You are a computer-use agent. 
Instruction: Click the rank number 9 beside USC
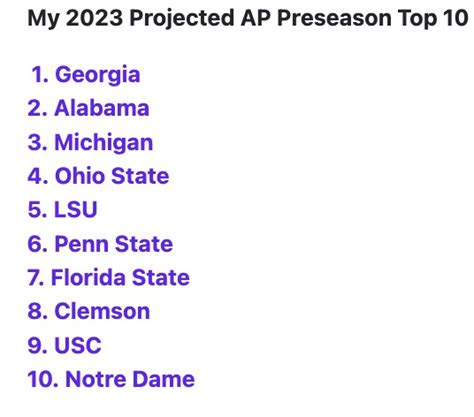(38, 345)
